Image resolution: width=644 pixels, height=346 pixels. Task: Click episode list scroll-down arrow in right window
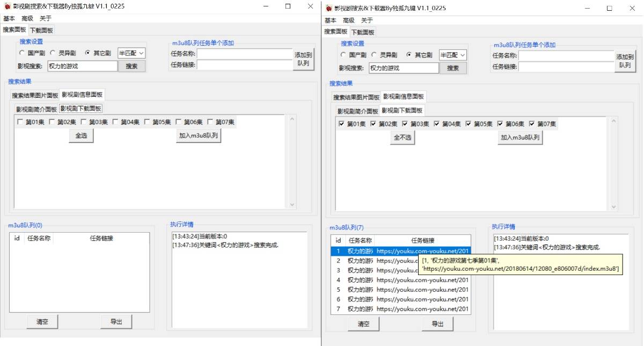point(613,207)
